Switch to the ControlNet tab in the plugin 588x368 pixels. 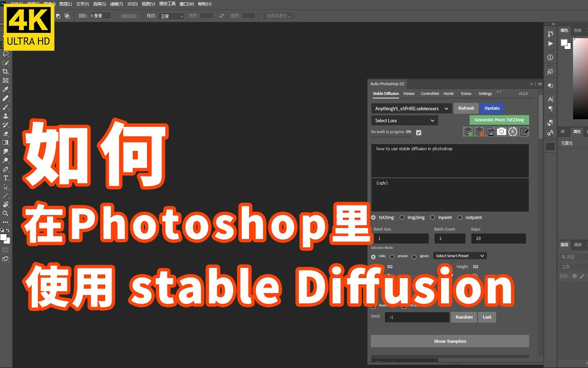430,94
